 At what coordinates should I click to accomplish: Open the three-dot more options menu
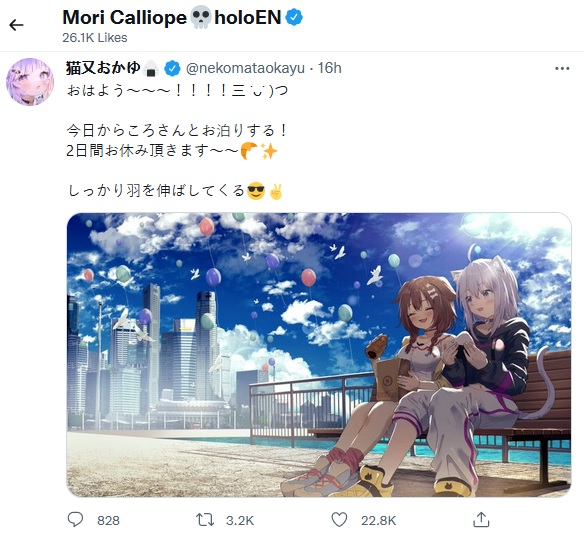tap(562, 69)
